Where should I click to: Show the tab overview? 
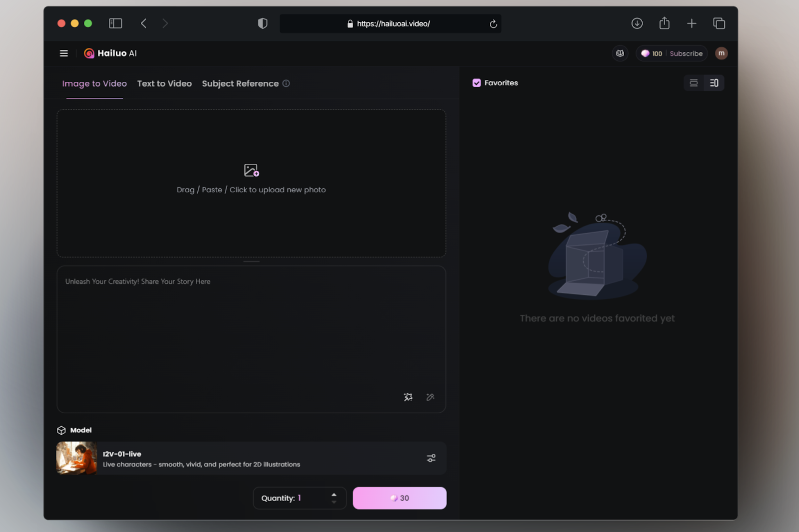click(x=719, y=23)
